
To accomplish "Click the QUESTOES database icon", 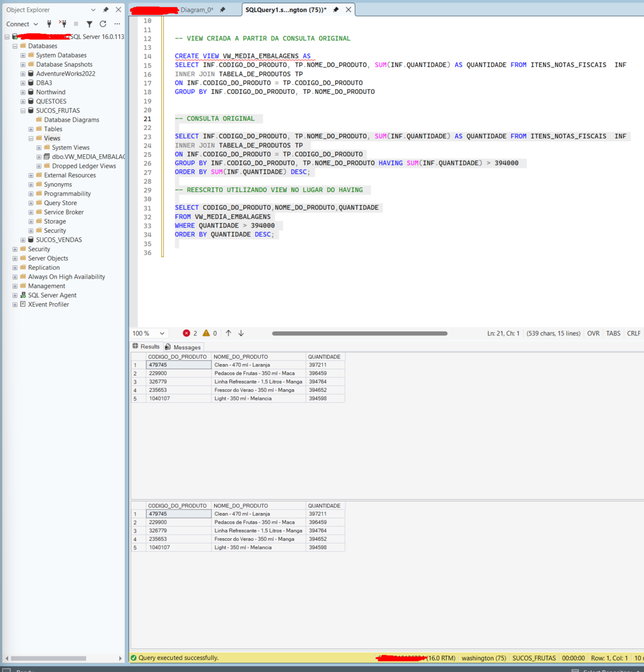I will [31, 101].
